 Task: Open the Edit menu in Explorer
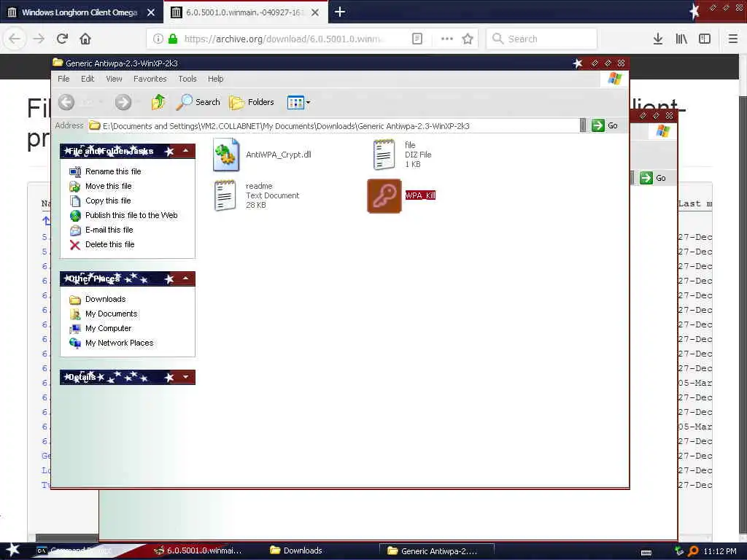coord(88,79)
